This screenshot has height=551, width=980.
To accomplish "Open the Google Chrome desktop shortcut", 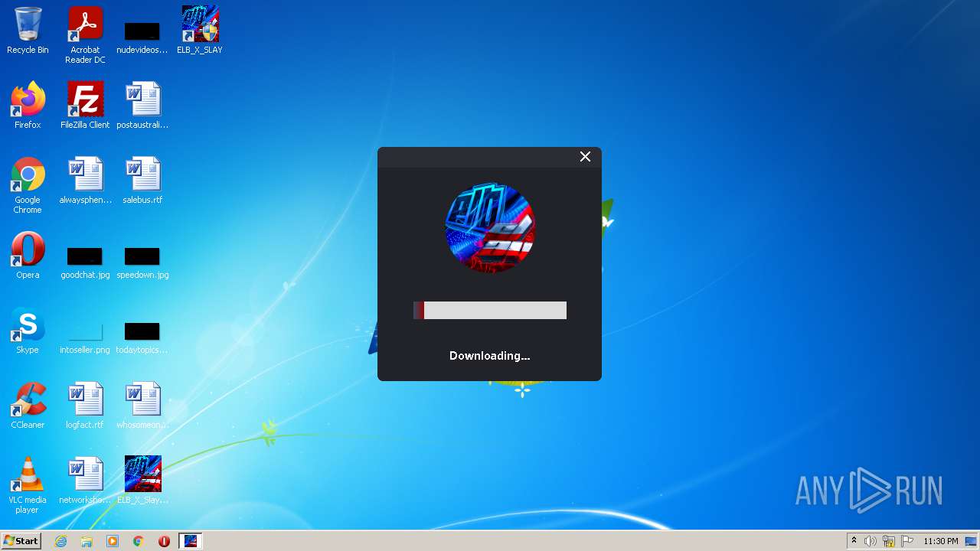I will click(28, 185).
